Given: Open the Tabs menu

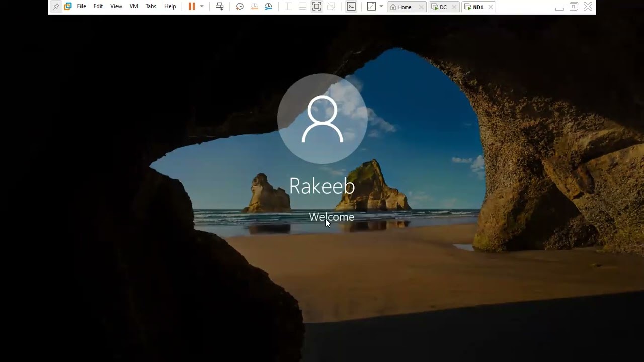Looking at the screenshot, I should pyautogui.click(x=151, y=7).
